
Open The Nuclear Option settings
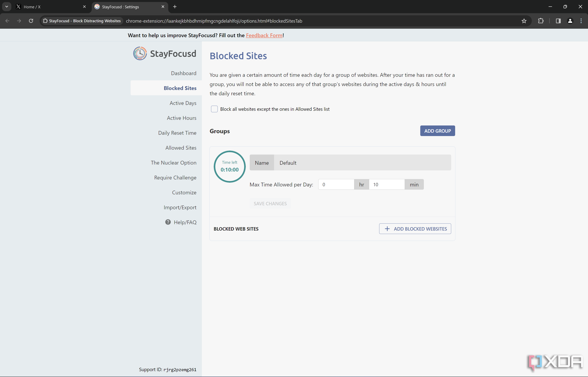click(174, 162)
